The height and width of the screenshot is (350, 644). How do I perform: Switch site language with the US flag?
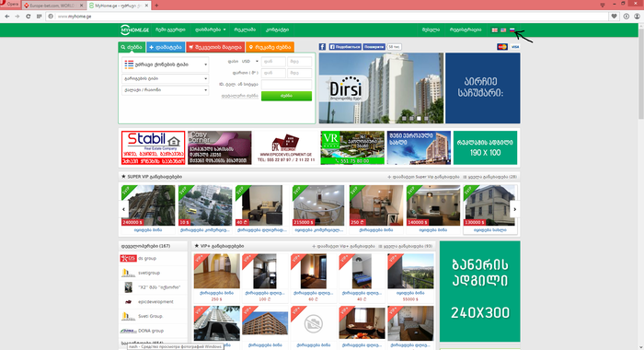[x=503, y=30]
